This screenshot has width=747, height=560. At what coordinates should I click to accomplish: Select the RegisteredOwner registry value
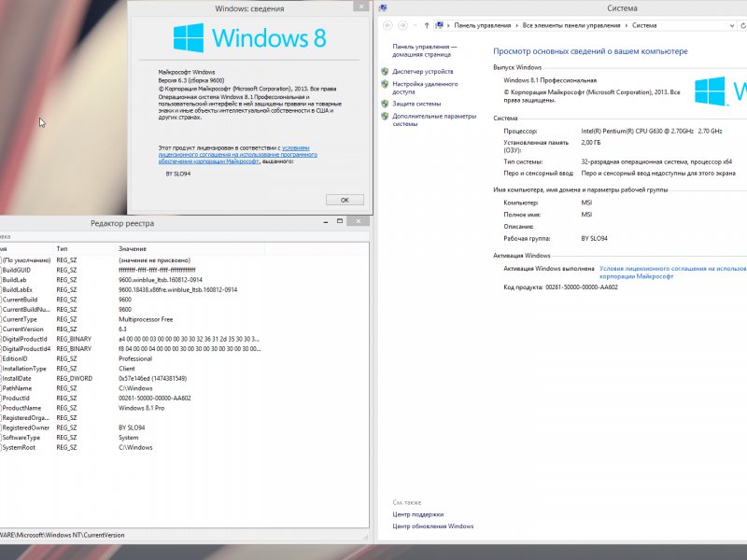point(26,427)
